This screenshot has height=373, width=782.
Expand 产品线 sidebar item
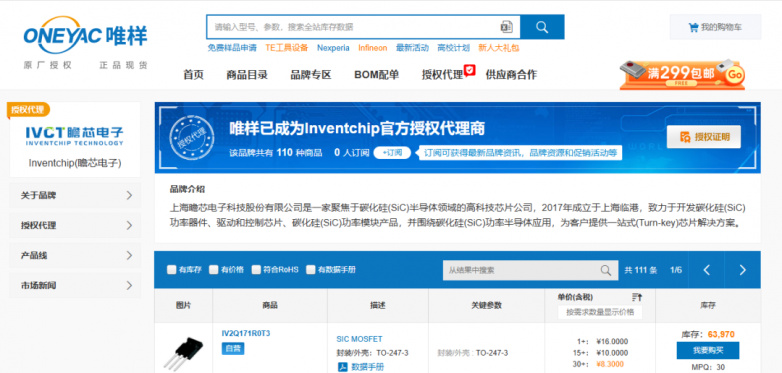[75, 255]
